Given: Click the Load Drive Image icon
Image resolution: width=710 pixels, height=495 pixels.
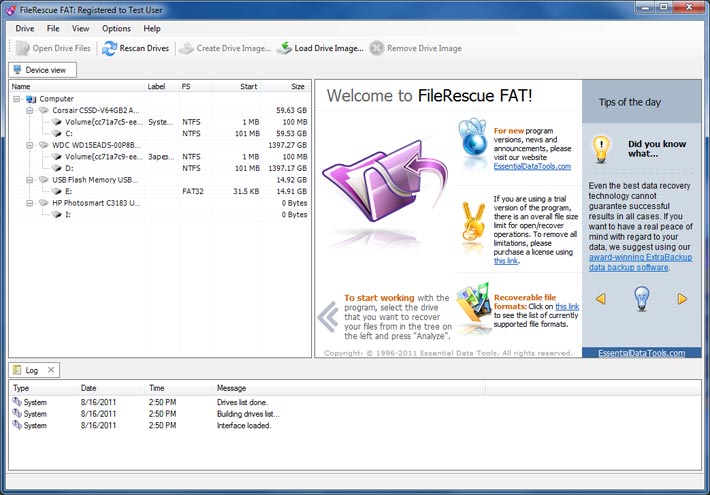Looking at the screenshot, I should [x=284, y=48].
